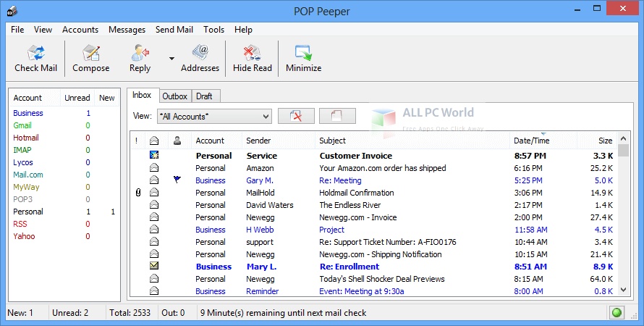Select the IMAP account
Viewport: 644px width, 326px height.
click(x=22, y=150)
